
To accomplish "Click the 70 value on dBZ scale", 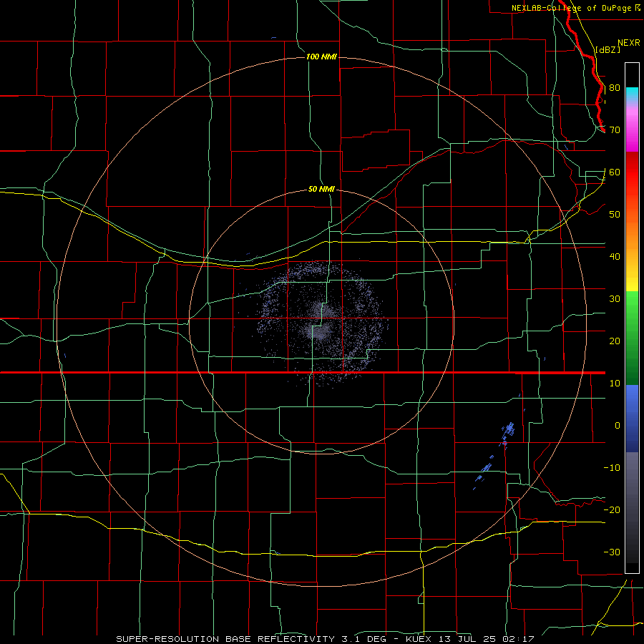I will 615,130.
